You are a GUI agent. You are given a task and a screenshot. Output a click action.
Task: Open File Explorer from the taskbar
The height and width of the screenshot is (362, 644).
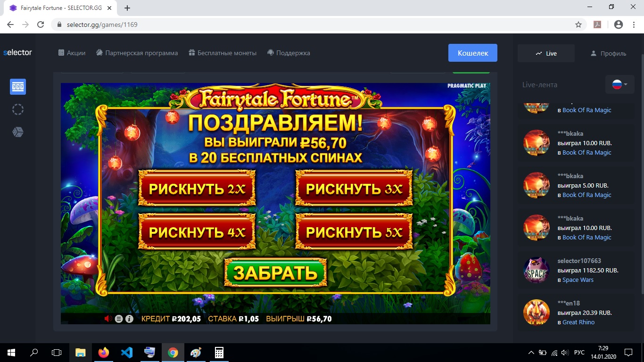[81, 352]
